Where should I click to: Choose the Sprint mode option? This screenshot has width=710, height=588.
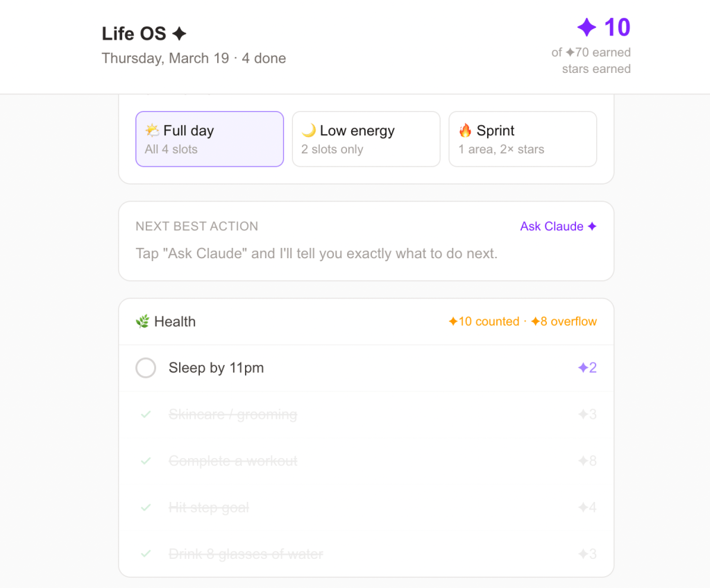coord(523,139)
